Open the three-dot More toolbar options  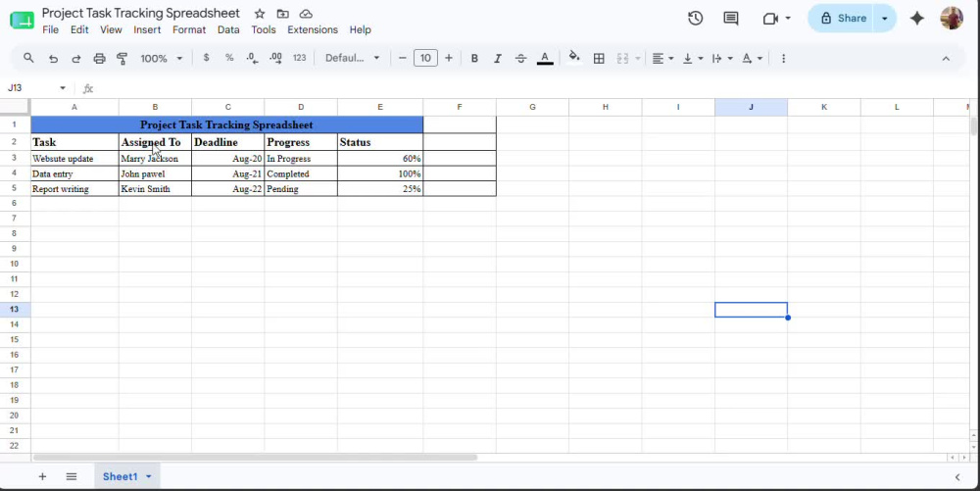(783, 58)
